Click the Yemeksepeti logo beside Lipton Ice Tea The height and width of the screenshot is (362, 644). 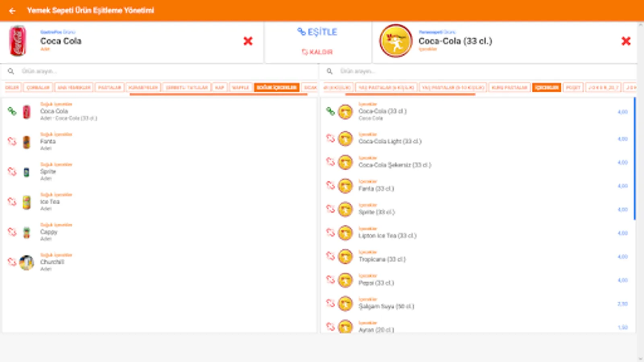[345, 233]
